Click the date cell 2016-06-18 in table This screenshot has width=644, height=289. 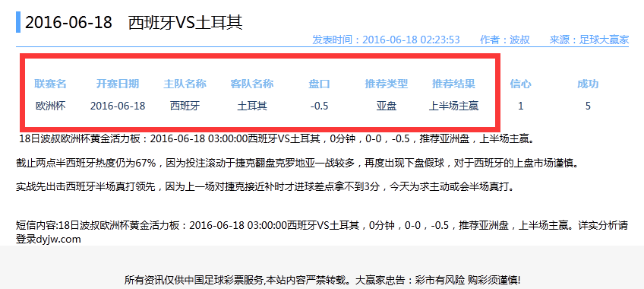[x=118, y=106]
